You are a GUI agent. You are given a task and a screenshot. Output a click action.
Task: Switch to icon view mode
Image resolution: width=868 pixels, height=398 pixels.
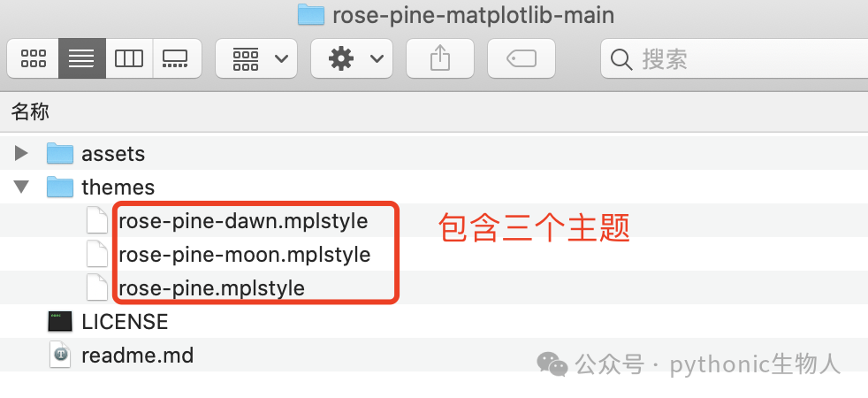[34, 58]
